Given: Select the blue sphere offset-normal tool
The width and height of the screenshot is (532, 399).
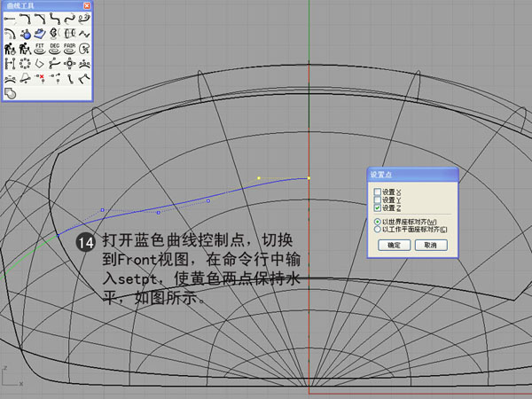Looking at the screenshot, I should 25,34.
